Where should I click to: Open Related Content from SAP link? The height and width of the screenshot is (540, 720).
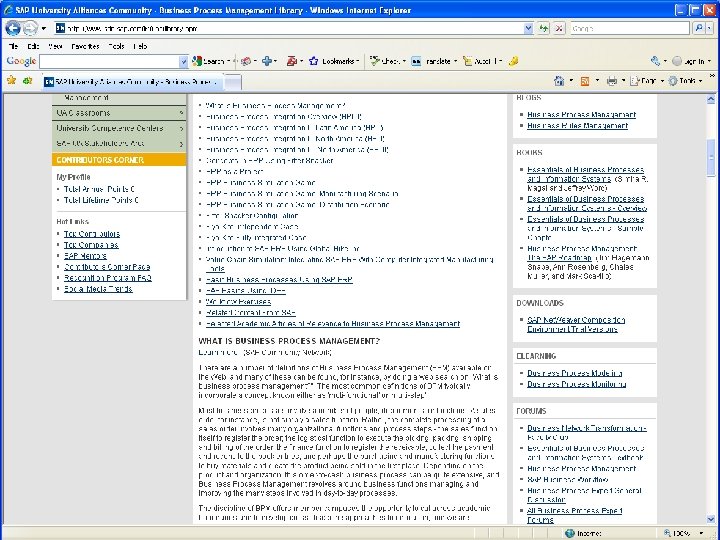click(251, 313)
